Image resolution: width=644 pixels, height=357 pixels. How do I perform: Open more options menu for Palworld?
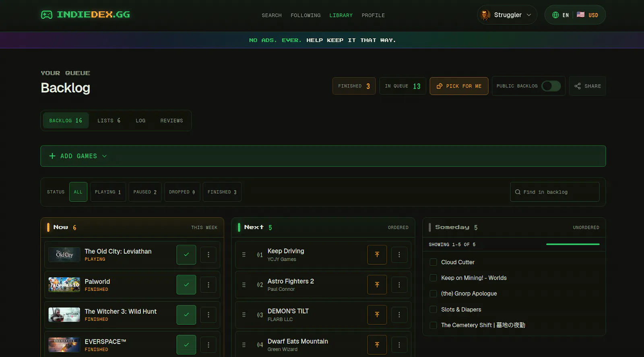pyautogui.click(x=208, y=285)
